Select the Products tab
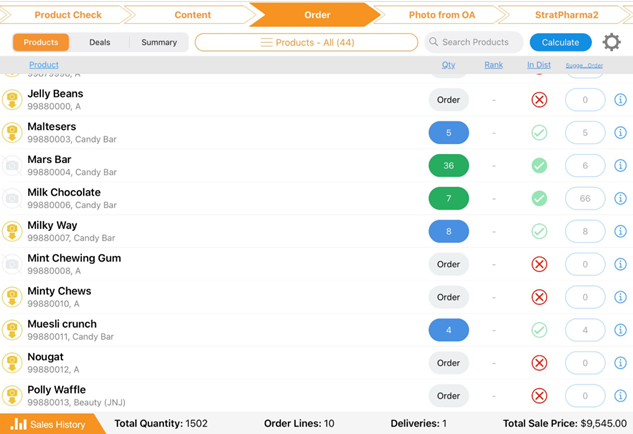The width and height of the screenshot is (633, 434). pyautogui.click(x=41, y=42)
